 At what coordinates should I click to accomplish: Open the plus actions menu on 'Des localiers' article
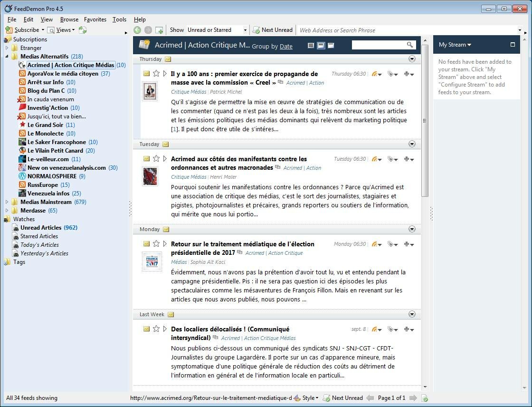coord(408,329)
